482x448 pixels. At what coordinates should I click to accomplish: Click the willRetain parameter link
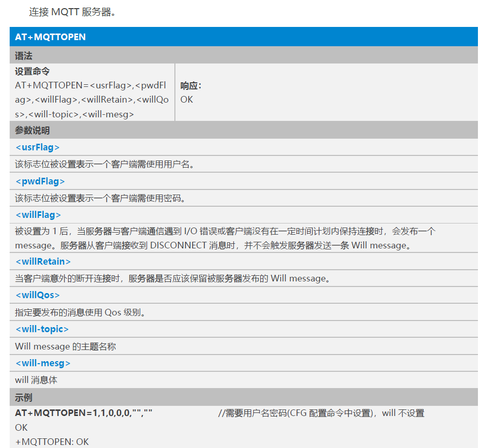tap(42, 261)
